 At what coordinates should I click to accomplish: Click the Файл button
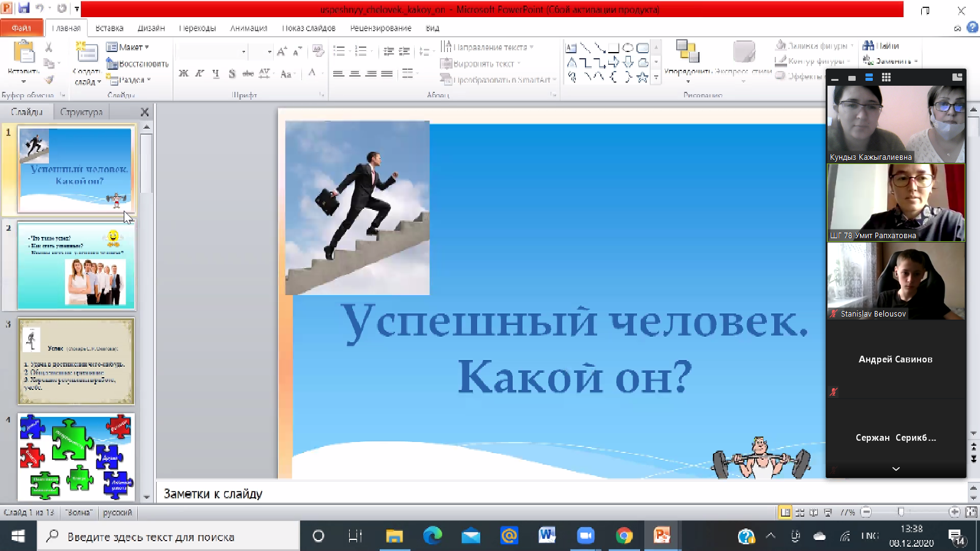(21, 28)
